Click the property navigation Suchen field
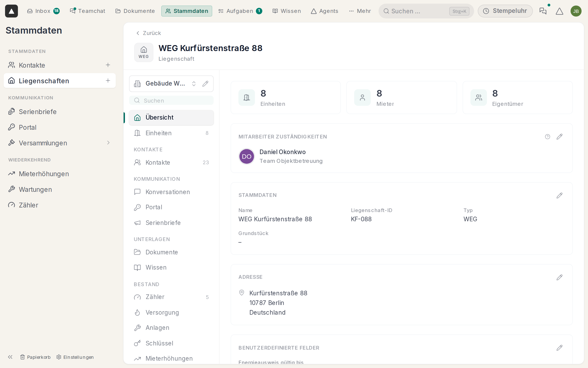 (171, 101)
